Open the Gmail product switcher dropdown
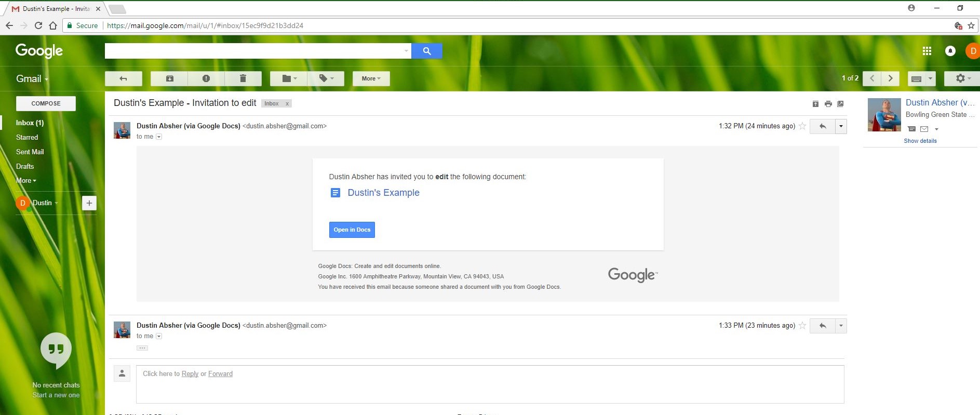The width and height of the screenshot is (980, 415). tap(32, 79)
